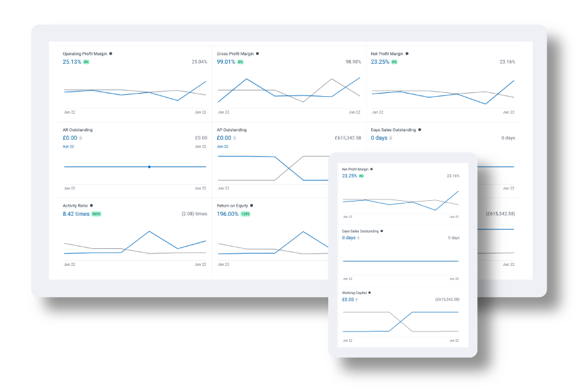
Task: Click info icon beside Days Sales Outstanding in tablet overlay
Action: click(x=382, y=231)
